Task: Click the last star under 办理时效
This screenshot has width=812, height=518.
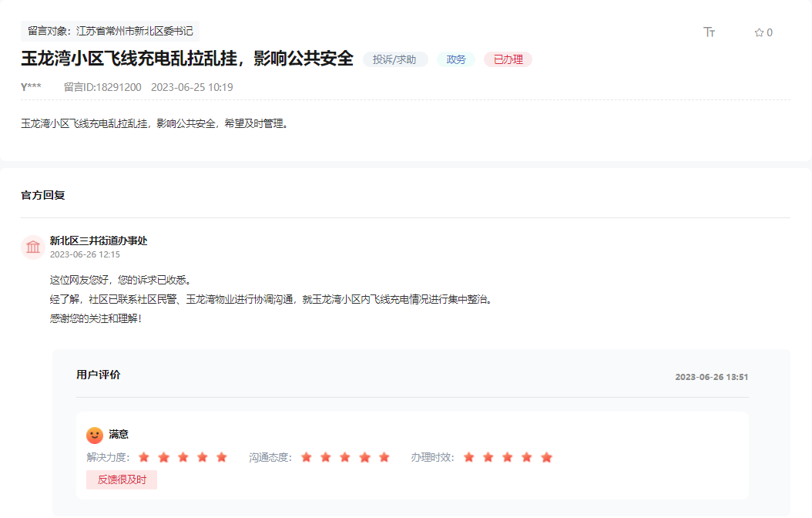Action: pos(546,456)
